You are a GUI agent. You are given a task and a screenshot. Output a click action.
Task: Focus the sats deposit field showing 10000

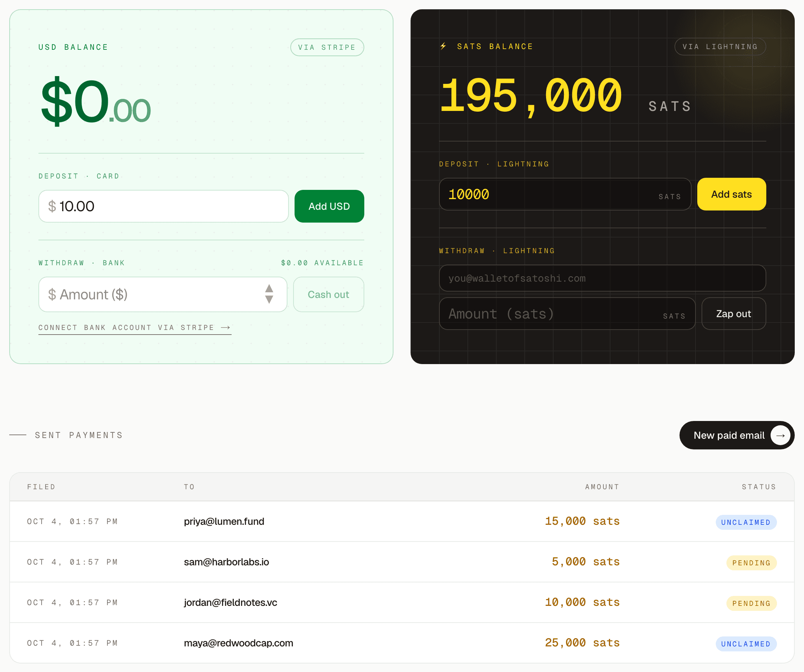tap(565, 194)
